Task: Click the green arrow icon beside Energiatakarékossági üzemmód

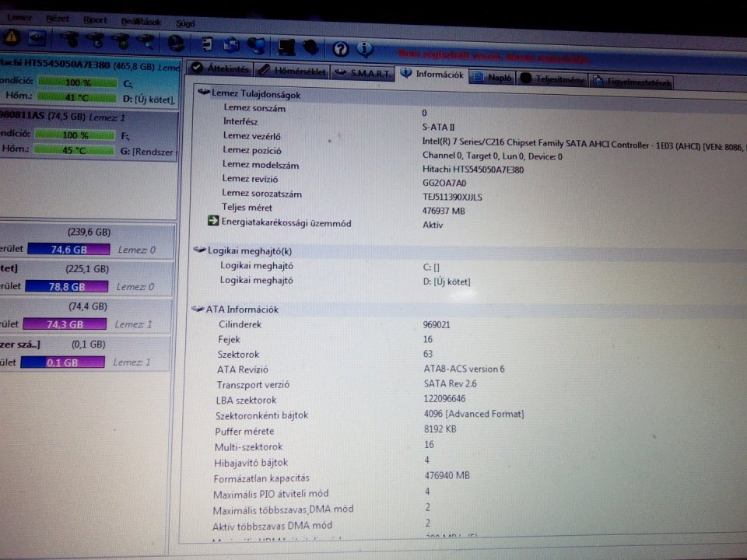Action: [213, 221]
